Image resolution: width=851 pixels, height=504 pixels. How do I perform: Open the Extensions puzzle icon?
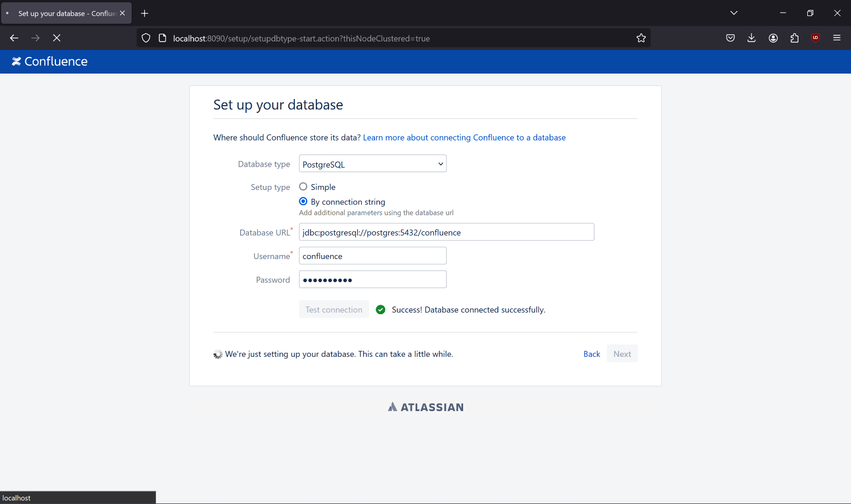(795, 38)
